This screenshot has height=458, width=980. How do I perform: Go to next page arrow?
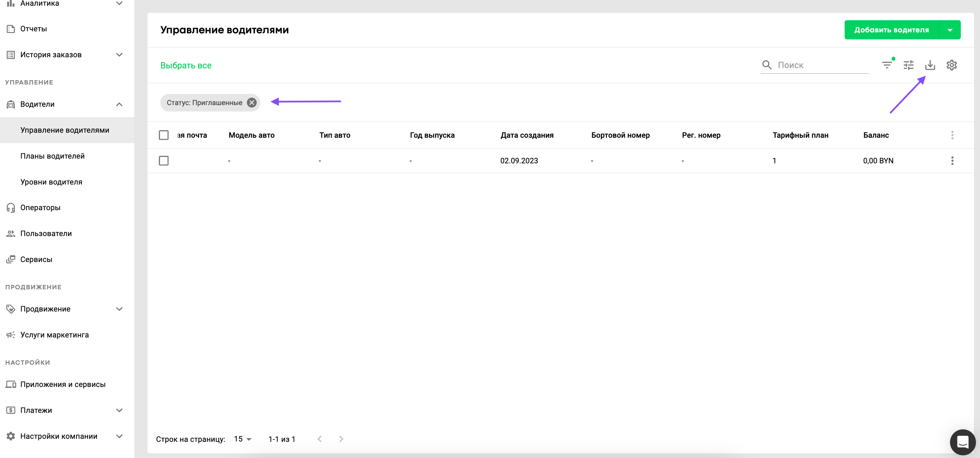pyautogui.click(x=341, y=439)
